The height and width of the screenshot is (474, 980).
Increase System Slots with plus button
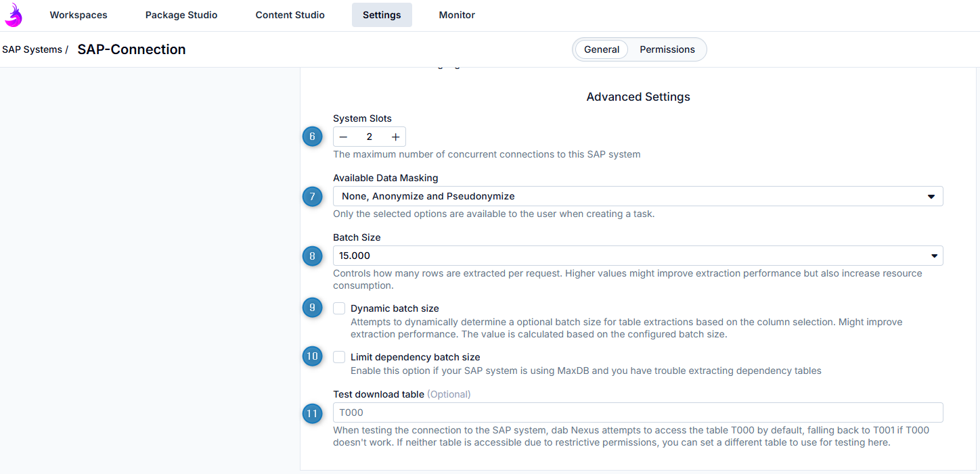[395, 137]
